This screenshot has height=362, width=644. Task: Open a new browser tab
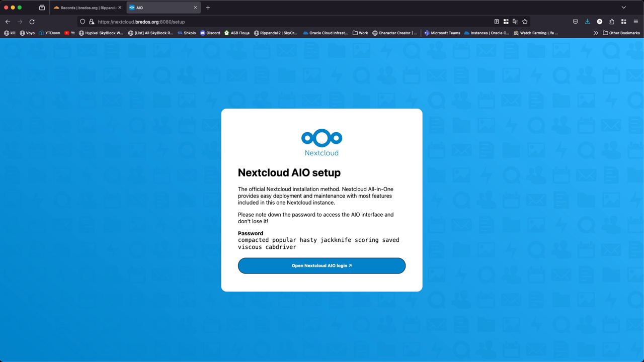click(x=208, y=8)
